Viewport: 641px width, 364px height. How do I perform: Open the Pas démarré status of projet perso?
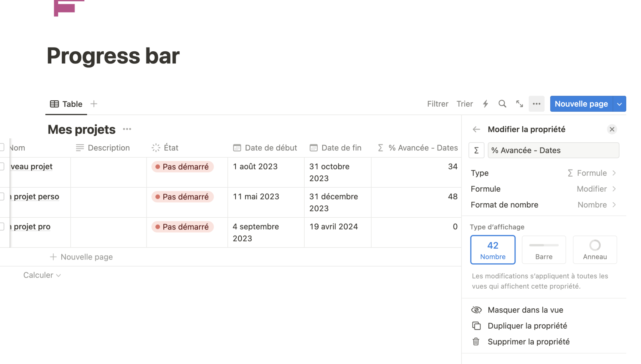pos(182,197)
